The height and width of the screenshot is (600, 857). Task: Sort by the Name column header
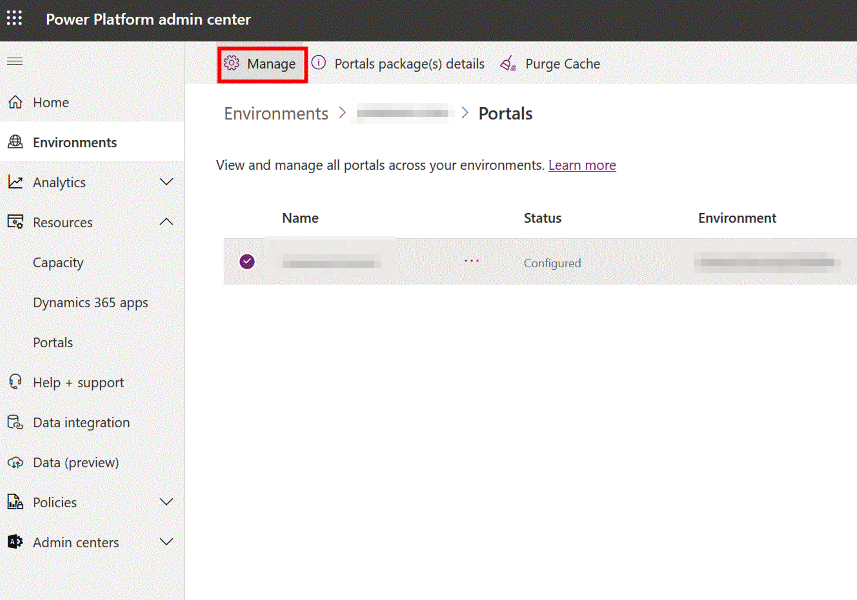tap(300, 218)
